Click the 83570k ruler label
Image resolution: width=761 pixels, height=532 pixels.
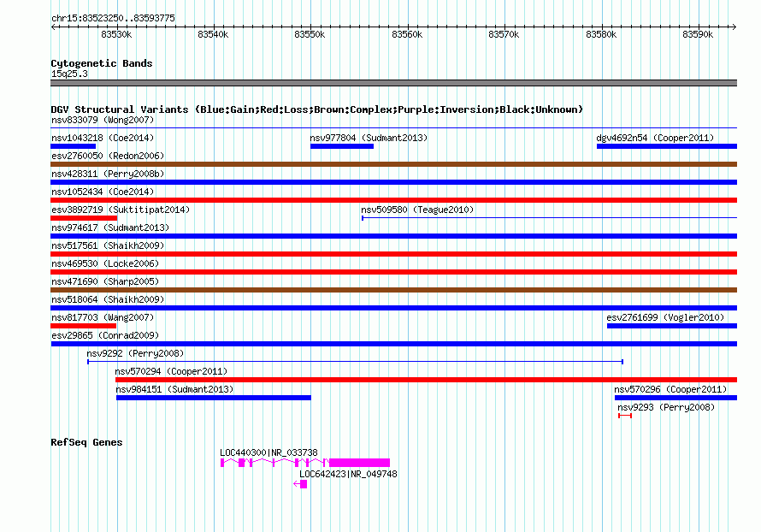[x=504, y=34]
